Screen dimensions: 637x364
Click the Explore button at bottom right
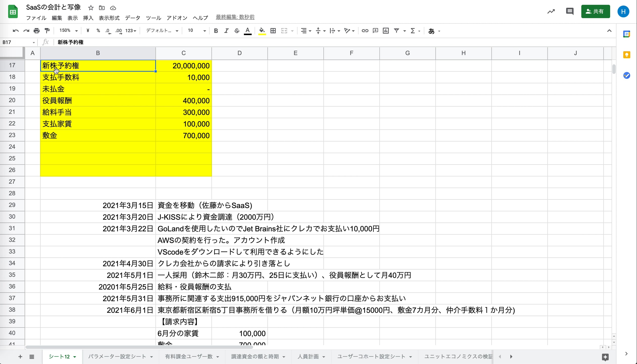point(605,357)
